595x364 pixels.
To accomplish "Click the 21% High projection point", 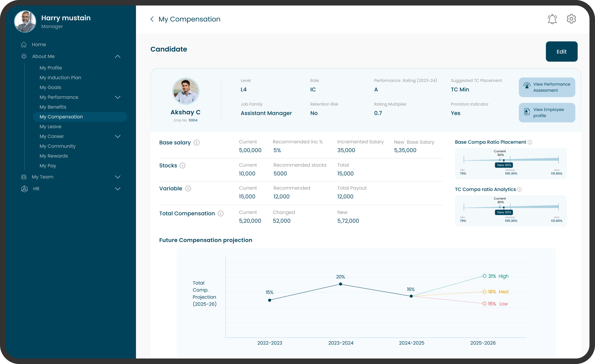I will [x=484, y=276].
